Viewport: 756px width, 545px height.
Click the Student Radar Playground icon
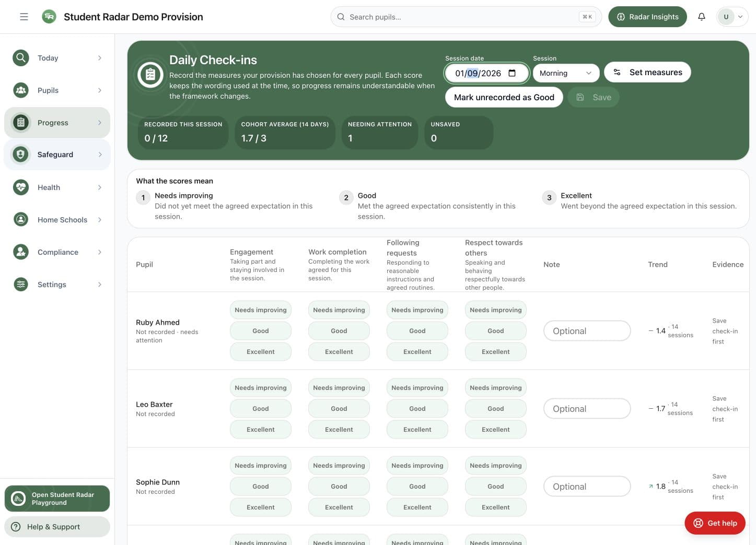pos(18,499)
